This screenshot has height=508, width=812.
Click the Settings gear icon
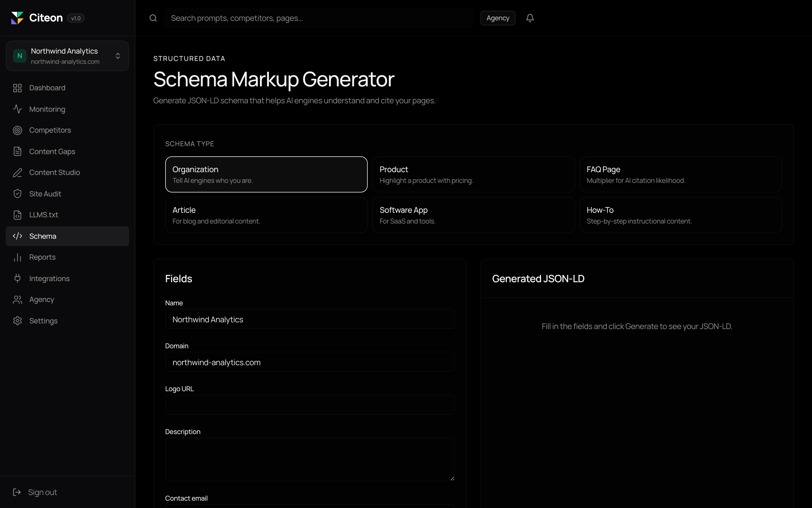[17, 321]
